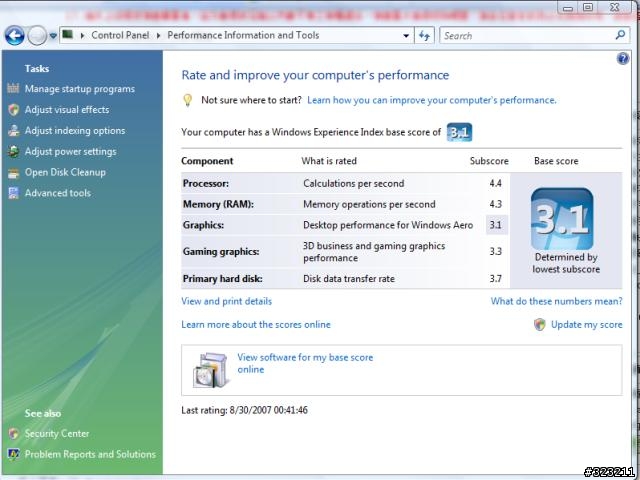
Task: Focus the Search input field
Action: (x=527, y=36)
